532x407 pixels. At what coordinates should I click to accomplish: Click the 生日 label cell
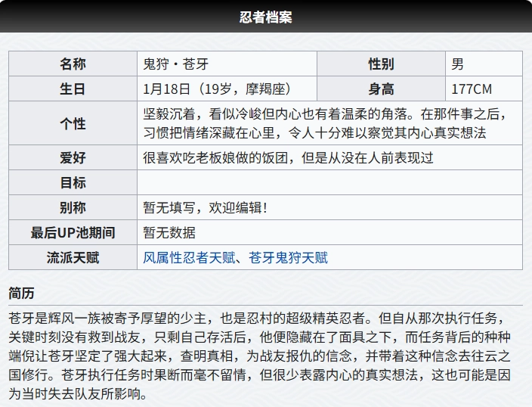click(x=73, y=89)
